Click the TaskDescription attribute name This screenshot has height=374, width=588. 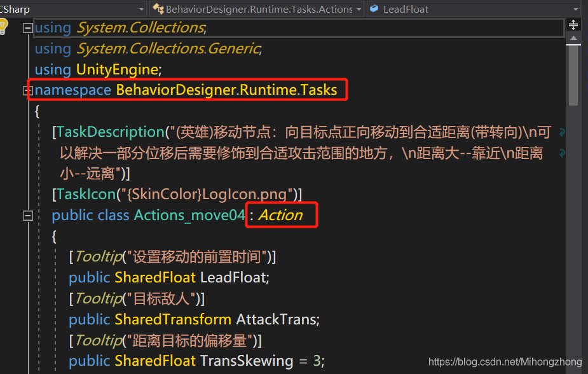111,132
